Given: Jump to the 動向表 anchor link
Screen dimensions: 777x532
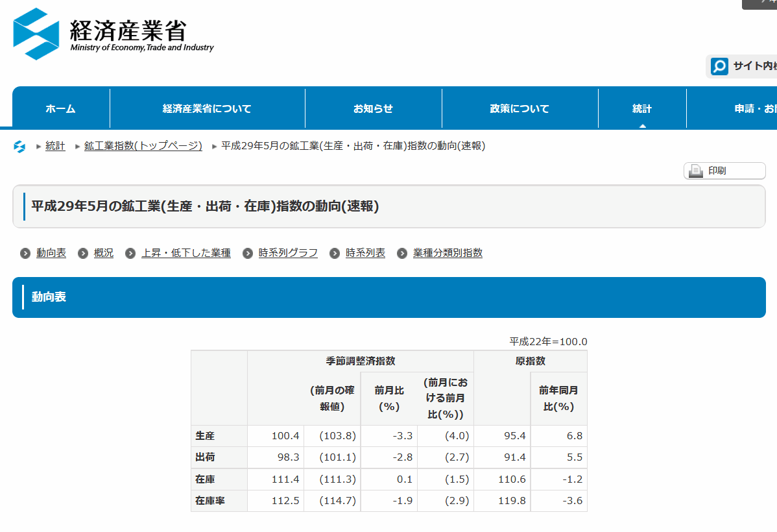Looking at the screenshot, I should point(51,253).
